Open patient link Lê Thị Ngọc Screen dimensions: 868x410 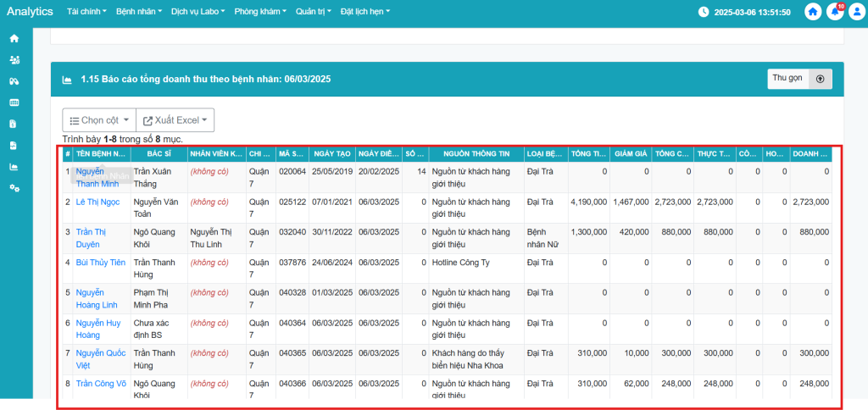98,202
